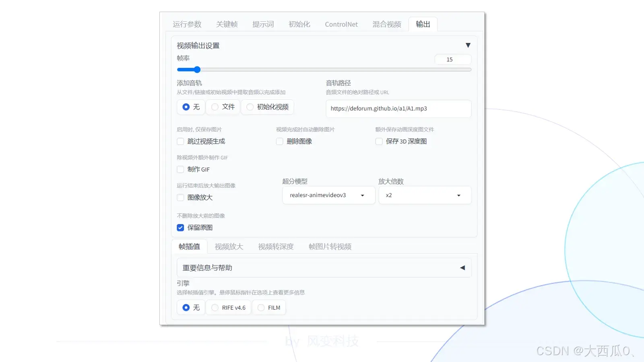Open the 放大倍数 x2 dropdown
The height and width of the screenshot is (362, 644).
pos(425,195)
